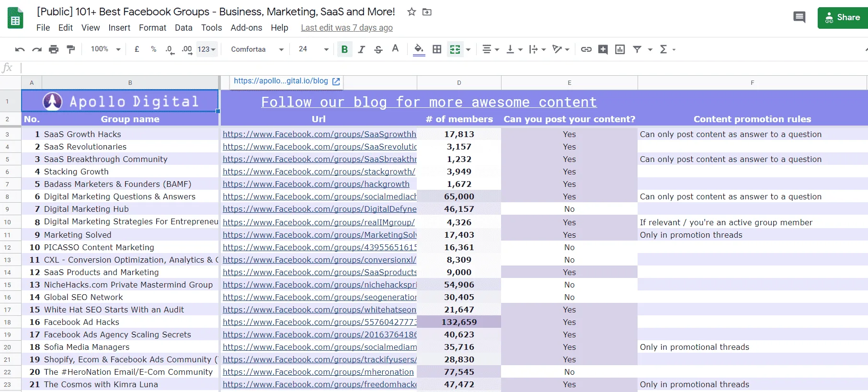
Task: Select 'If relevant / you're an active group member' cell
Action: tap(753, 222)
